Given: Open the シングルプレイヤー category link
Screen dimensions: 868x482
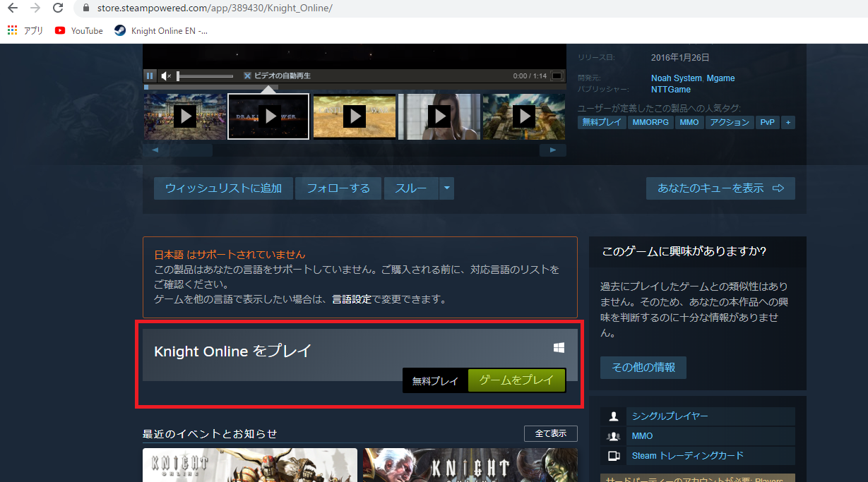Looking at the screenshot, I should coord(670,416).
